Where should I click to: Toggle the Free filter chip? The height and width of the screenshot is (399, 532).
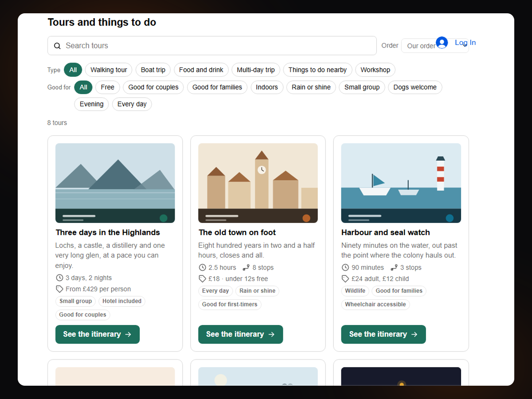[108, 87]
